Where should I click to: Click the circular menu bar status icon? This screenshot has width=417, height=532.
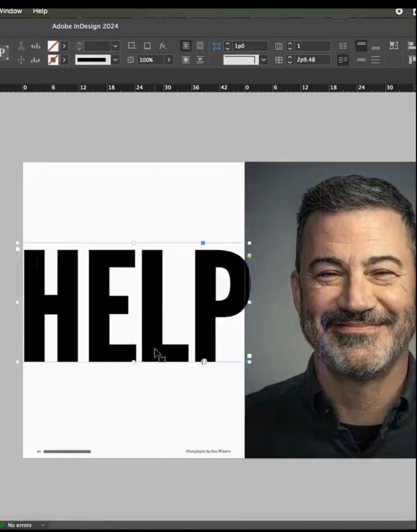[399, 11]
